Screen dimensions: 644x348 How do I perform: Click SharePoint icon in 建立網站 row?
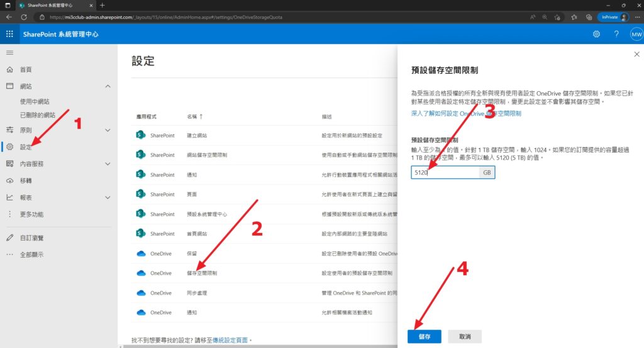(x=141, y=135)
